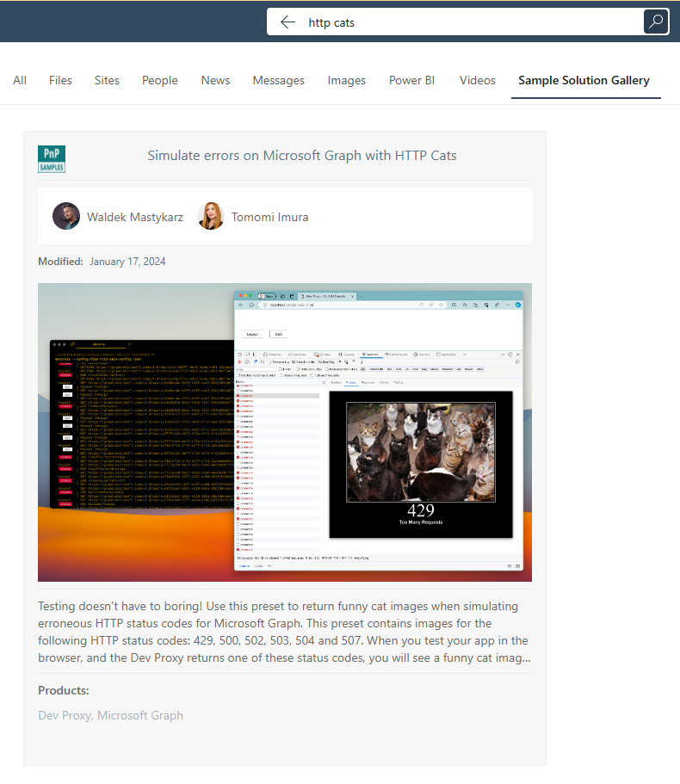Viewport: 680px width, 784px height.
Task: Click the 'Dev Proxy, Microsoft Graph' products text
Action: tap(110, 715)
